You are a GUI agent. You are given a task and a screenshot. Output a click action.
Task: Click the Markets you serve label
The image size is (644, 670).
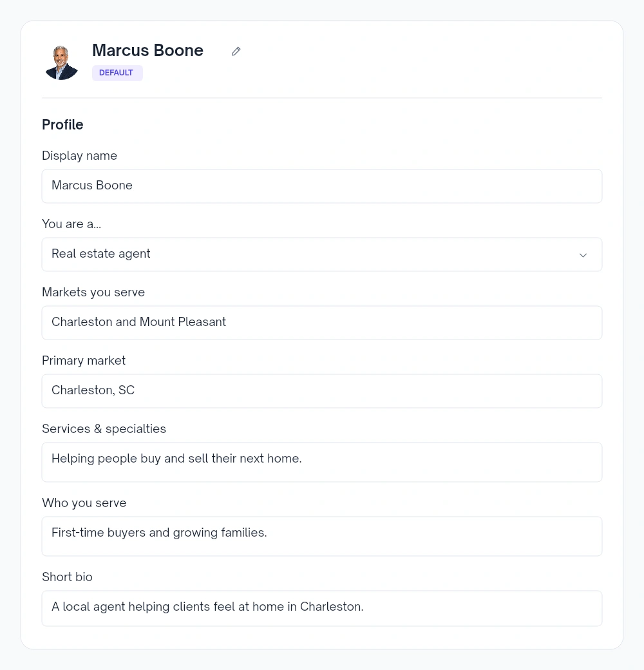(93, 292)
